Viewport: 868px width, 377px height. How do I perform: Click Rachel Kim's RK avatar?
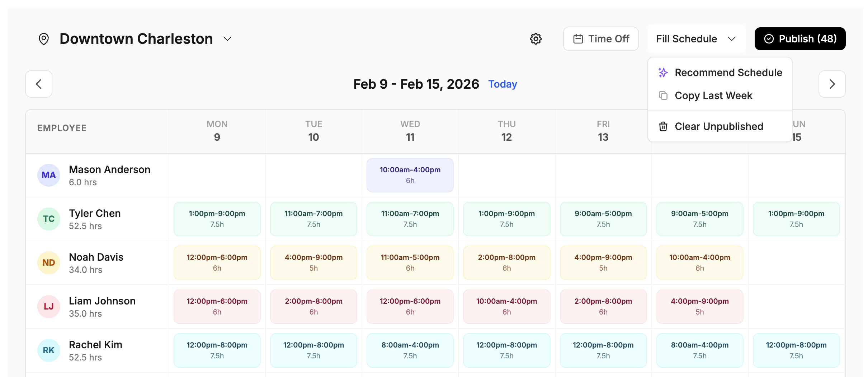point(49,350)
